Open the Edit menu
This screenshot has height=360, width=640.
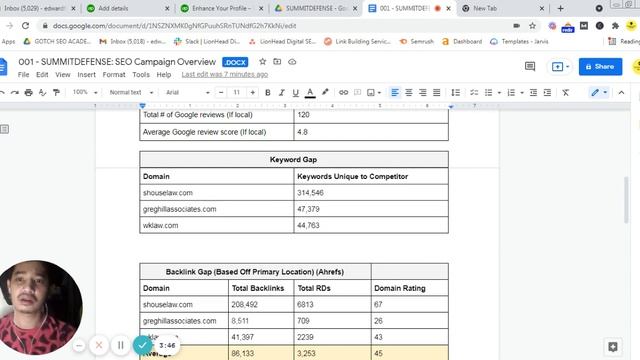[42, 75]
